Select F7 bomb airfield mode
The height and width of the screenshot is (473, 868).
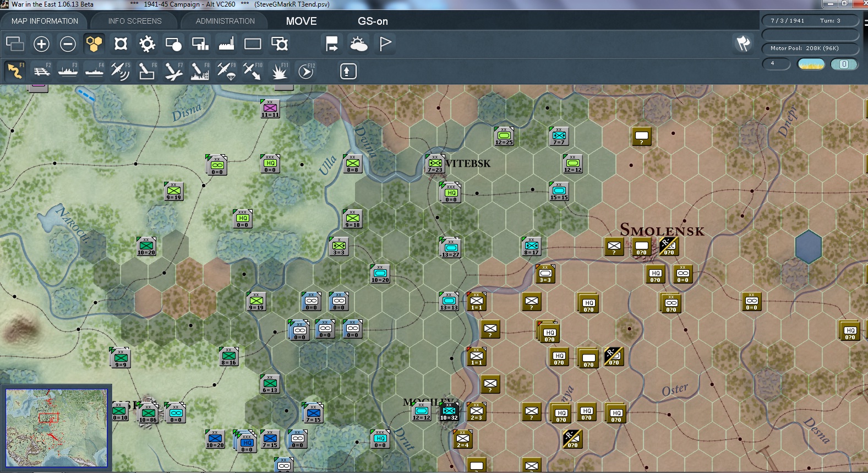(173, 71)
